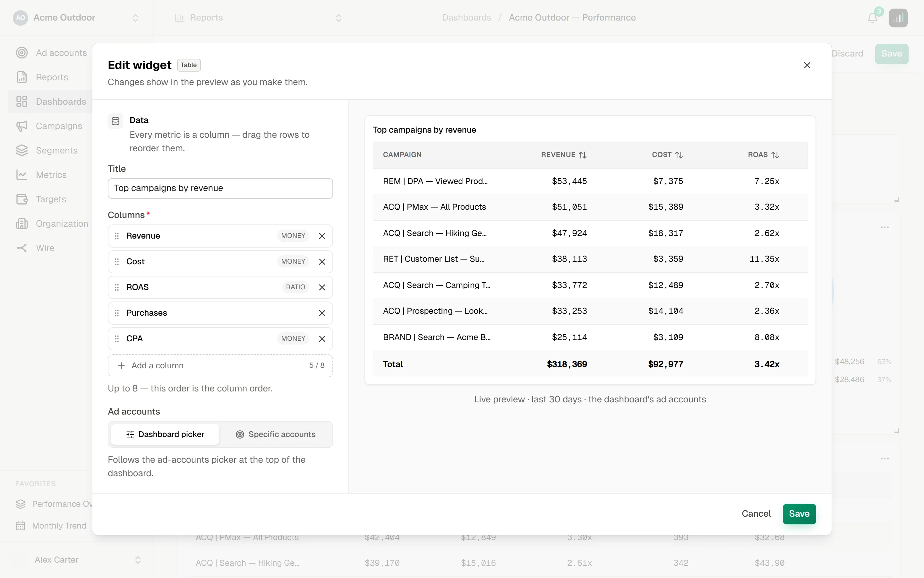
Task: Remove the CPA column
Action: pyautogui.click(x=322, y=339)
